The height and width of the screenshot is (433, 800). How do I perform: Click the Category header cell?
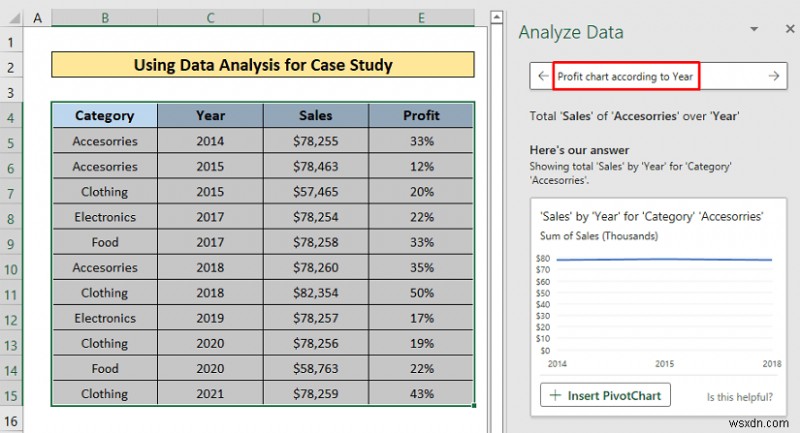click(x=105, y=116)
